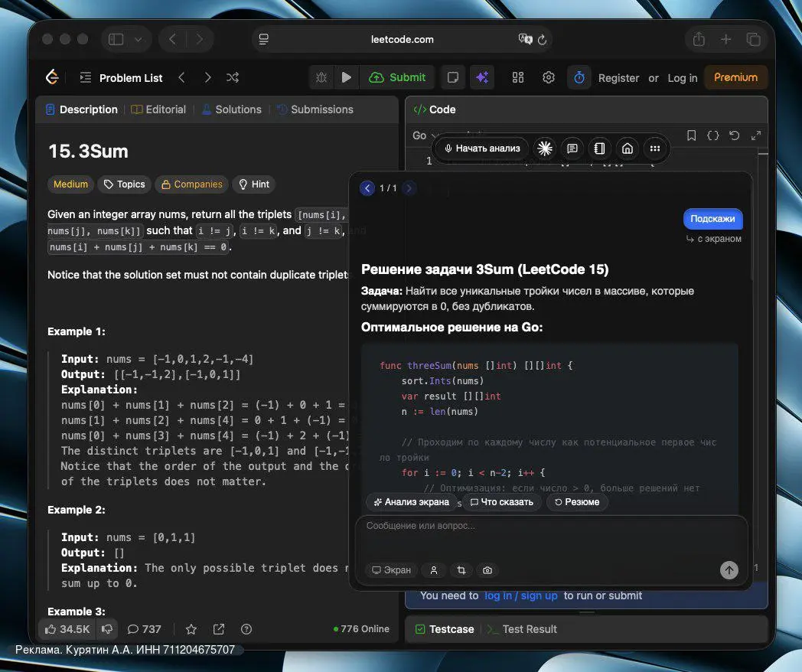Image resolution: width=802 pixels, height=672 pixels.
Task: Reset code with the undo arrow icon
Action: pyautogui.click(x=735, y=135)
